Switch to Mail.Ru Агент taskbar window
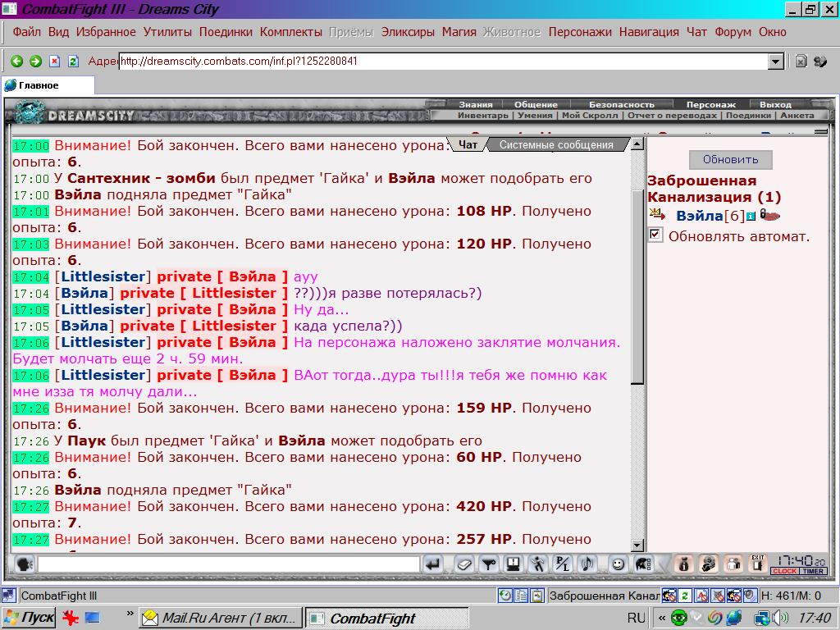 pos(221,619)
